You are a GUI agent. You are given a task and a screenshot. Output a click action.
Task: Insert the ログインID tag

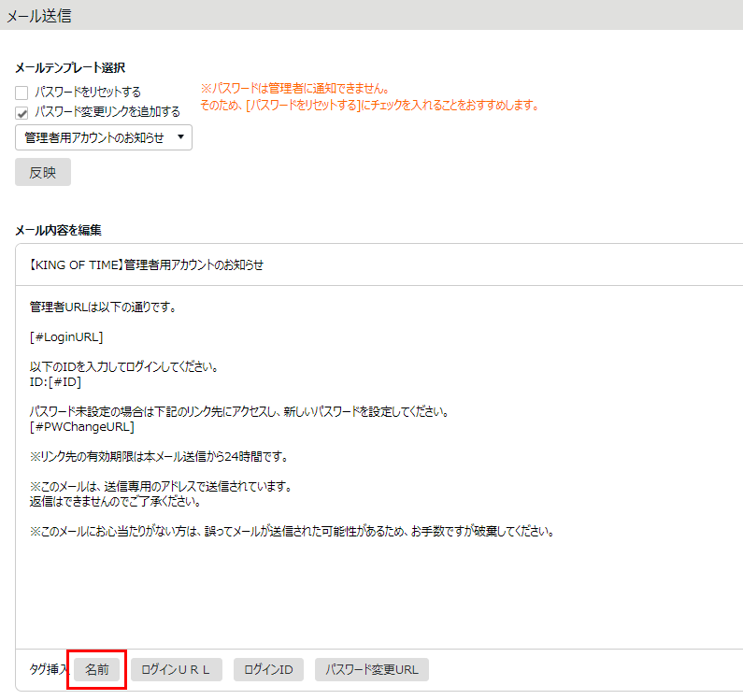[268, 669]
